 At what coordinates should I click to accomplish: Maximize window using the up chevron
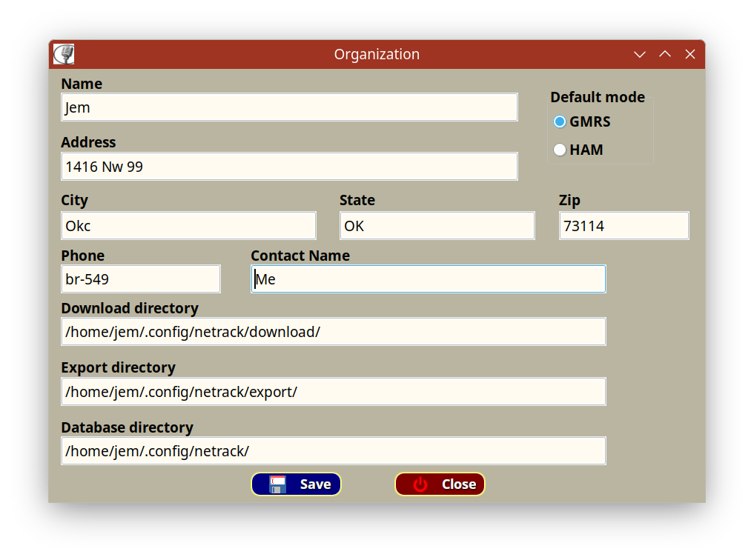(x=665, y=54)
